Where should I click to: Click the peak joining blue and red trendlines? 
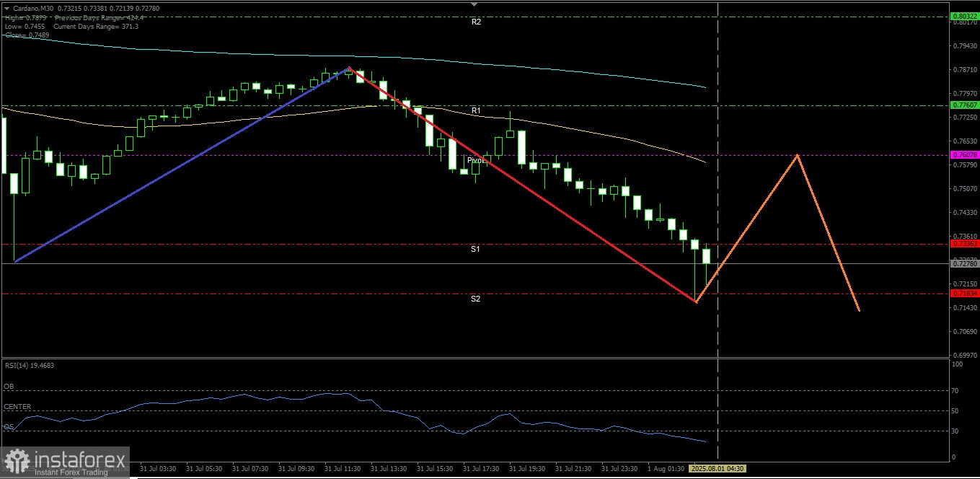coord(349,68)
